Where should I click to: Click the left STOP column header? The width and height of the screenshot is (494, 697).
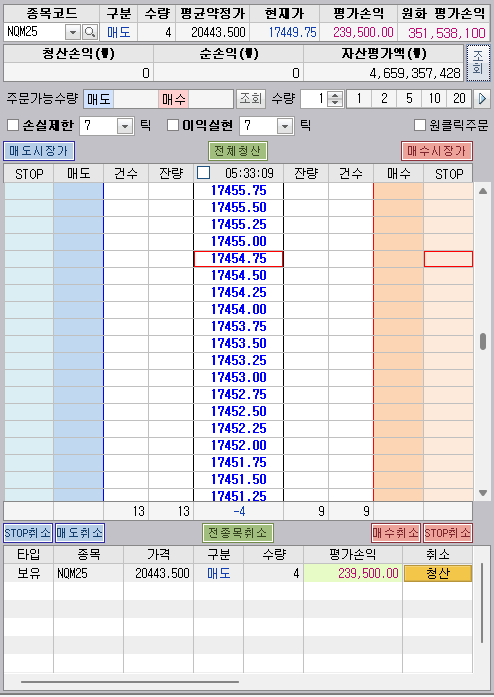pos(29,173)
